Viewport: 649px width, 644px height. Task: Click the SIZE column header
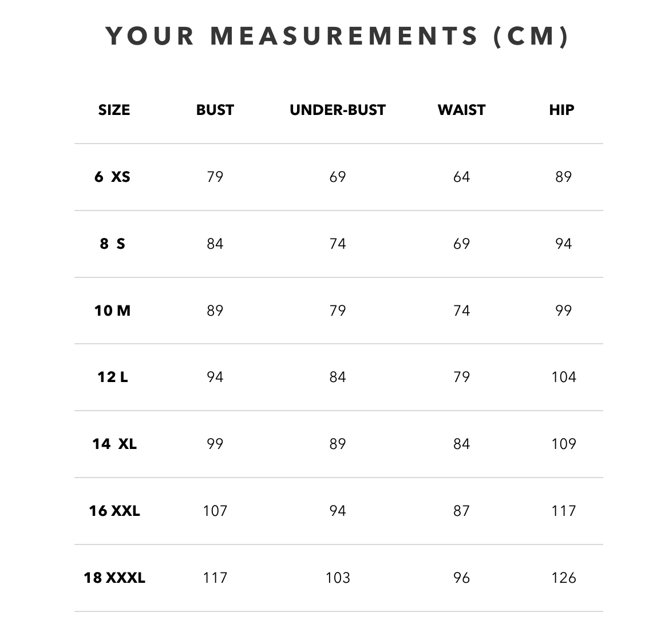click(x=114, y=110)
